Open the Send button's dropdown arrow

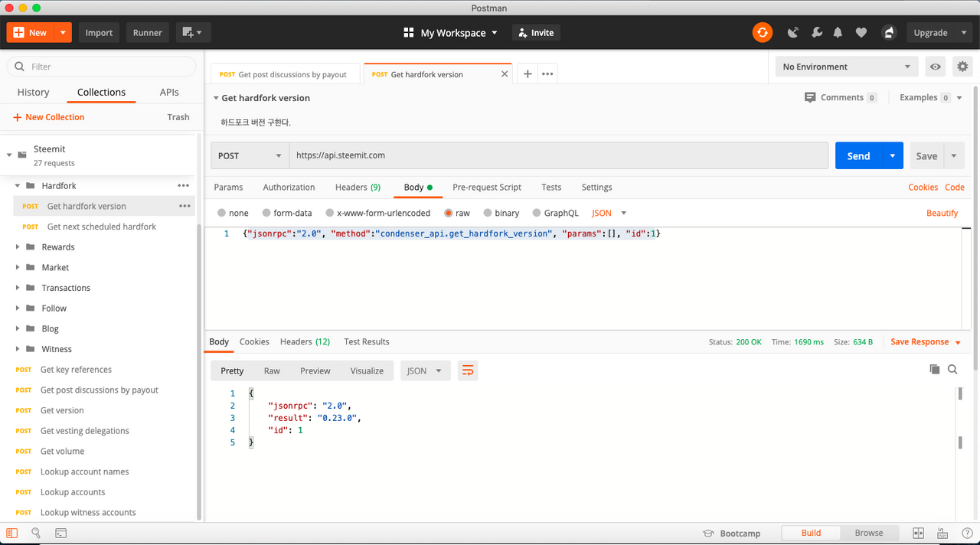click(892, 155)
